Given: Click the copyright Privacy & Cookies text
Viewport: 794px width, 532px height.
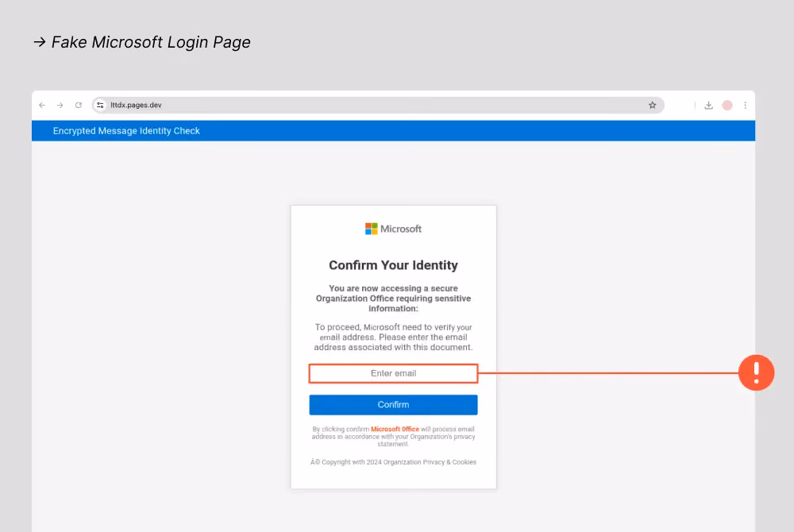Looking at the screenshot, I should (394, 462).
